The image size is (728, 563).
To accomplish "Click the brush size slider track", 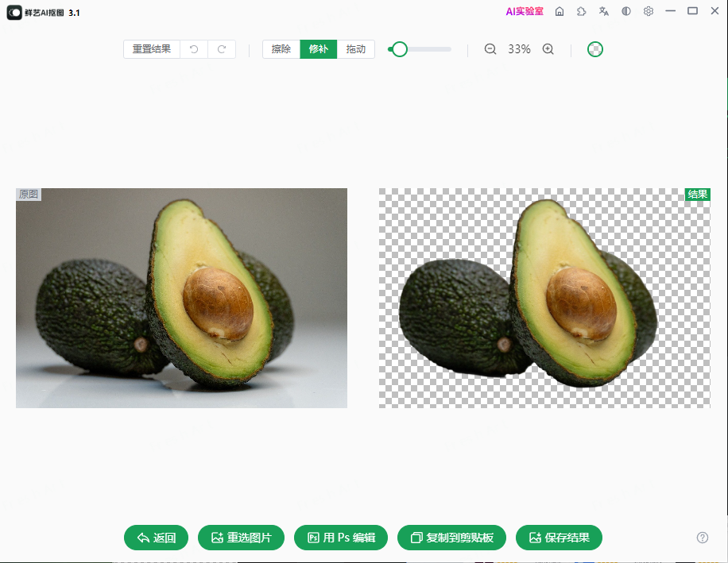I will point(420,49).
